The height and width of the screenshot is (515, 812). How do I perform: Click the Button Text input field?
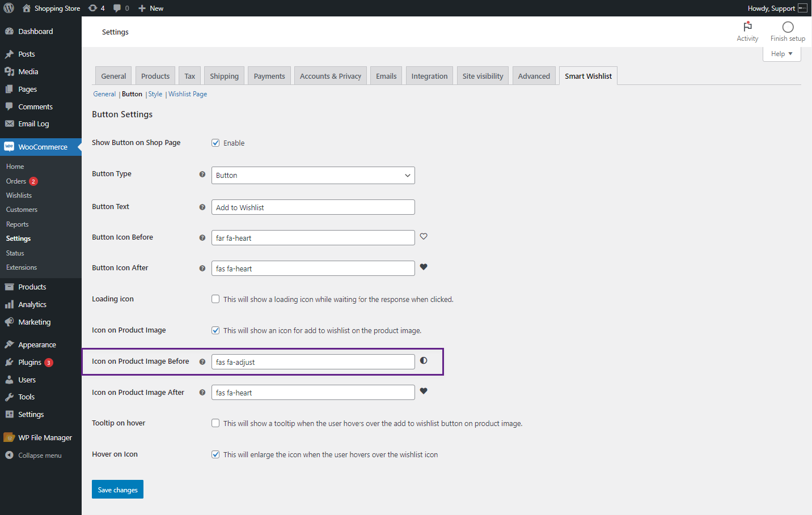click(x=313, y=207)
